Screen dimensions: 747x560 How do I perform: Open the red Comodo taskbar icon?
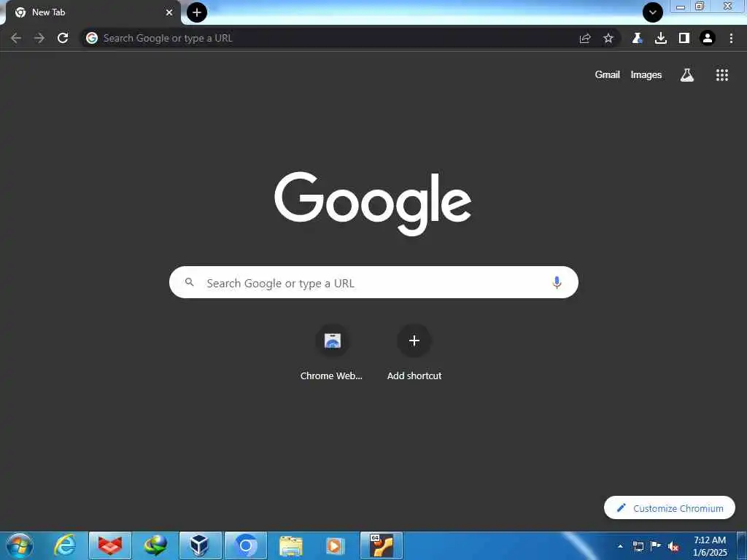pyautogui.click(x=110, y=545)
